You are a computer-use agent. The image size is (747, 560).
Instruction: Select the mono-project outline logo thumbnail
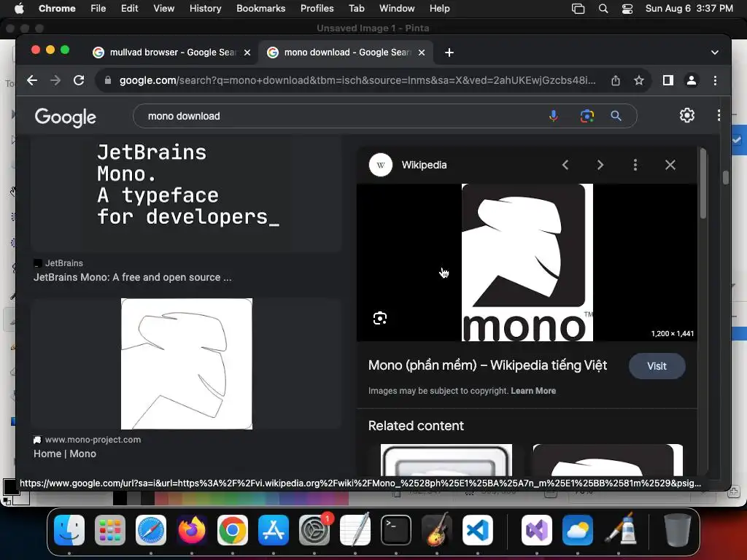pyautogui.click(x=186, y=364)
